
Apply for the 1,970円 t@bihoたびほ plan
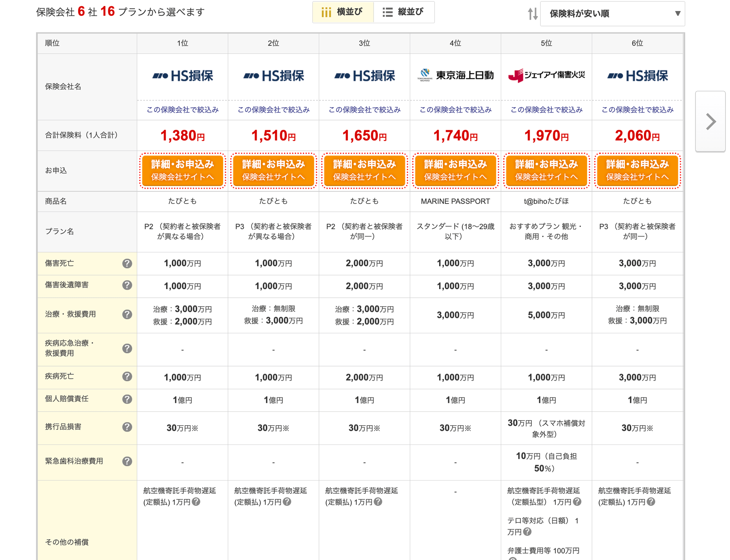click(x=546, y=170)
